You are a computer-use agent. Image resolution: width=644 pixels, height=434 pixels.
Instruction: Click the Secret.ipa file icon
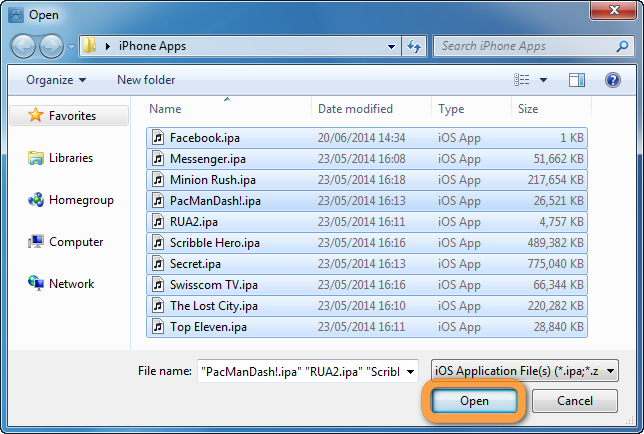pyautogui.click(x=158, y=264)
